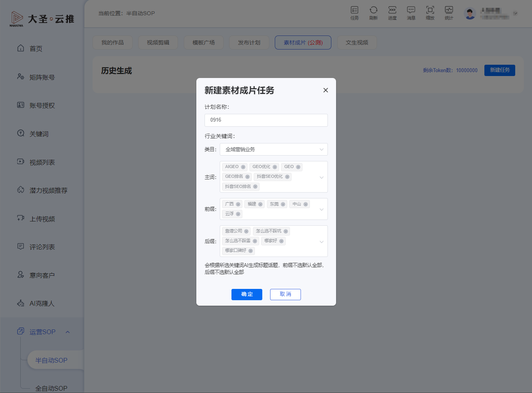Image resolution: width=532 pixels, height=393 pixels.
Task: Switch to the 发布计划 tab
Action: (249, 42)
